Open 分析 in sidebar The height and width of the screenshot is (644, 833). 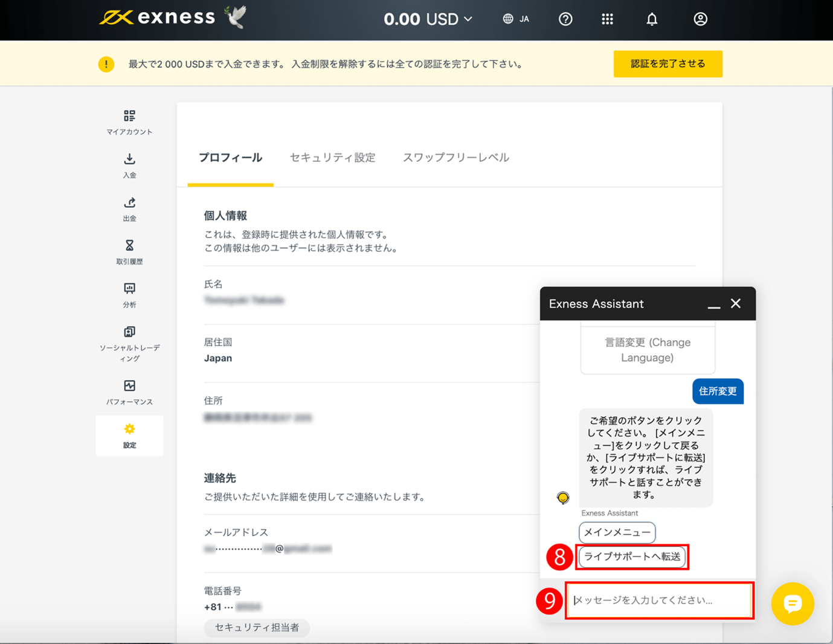tap(129, 295)
